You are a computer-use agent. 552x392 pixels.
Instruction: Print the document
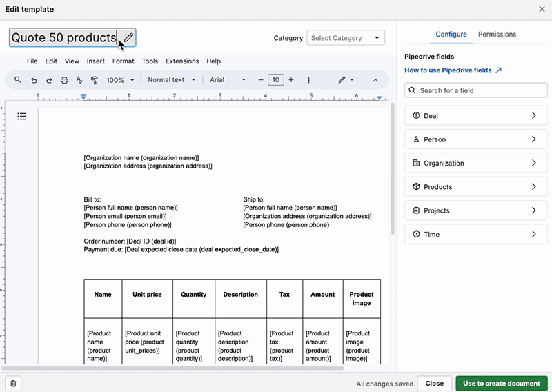coord(64,80)
